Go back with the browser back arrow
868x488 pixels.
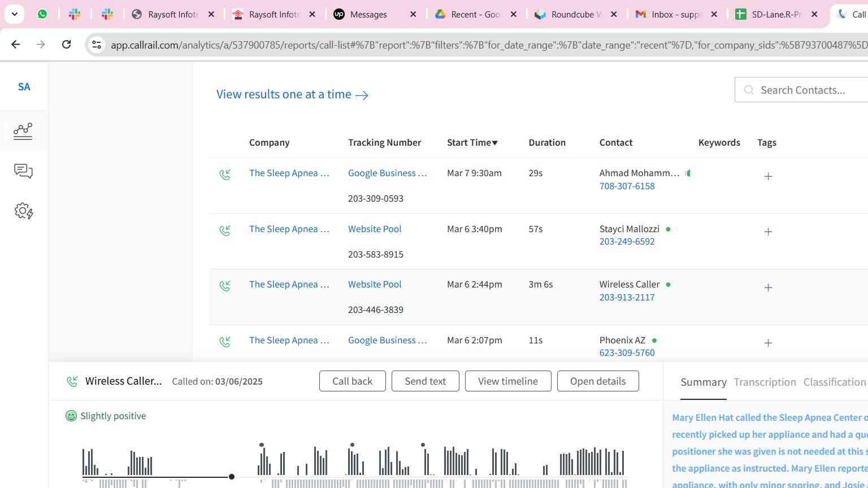(16, 44)
